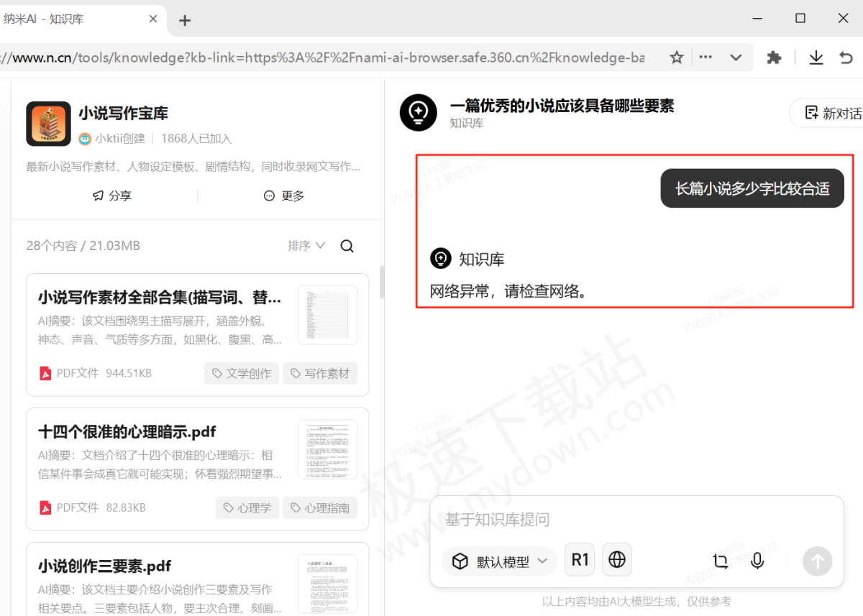Click the screenshot crop icon near microphone
The image size is (863, 616).
(x=720, y=561)
